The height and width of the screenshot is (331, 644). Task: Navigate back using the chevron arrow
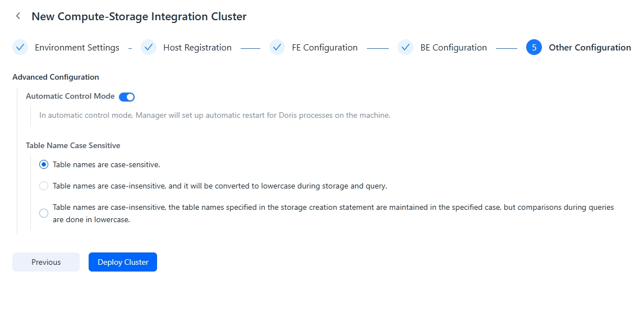[x=18, y=16]
